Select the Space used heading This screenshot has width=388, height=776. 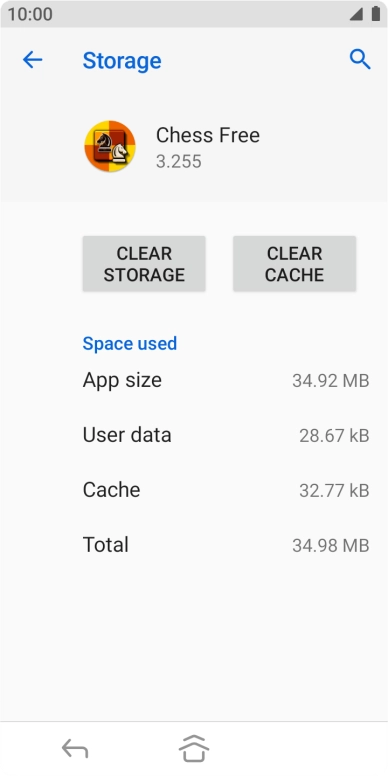pos(130,343)
